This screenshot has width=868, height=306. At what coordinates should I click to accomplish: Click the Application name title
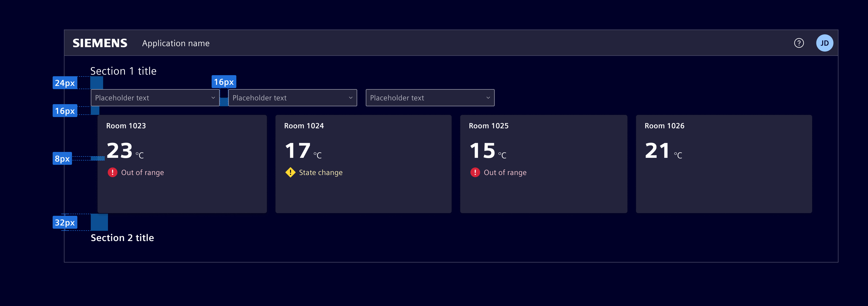[176, 43]
